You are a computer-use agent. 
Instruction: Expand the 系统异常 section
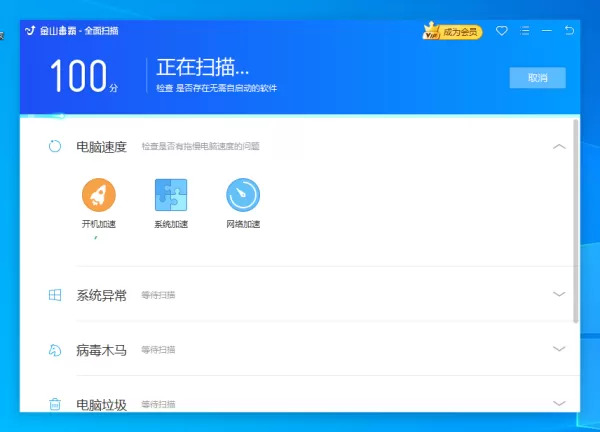pyautogui.click(x=559, y=294)
